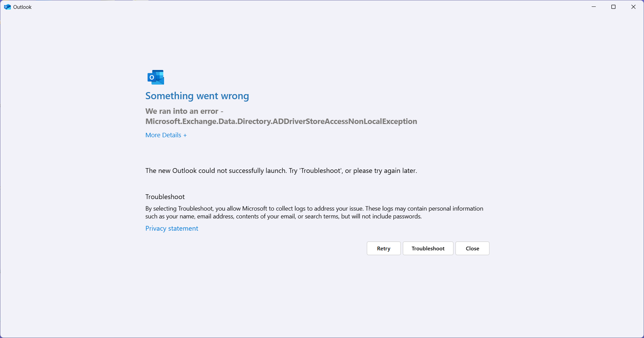Open the Privacy statement link
644x338 pixels.
172,228
